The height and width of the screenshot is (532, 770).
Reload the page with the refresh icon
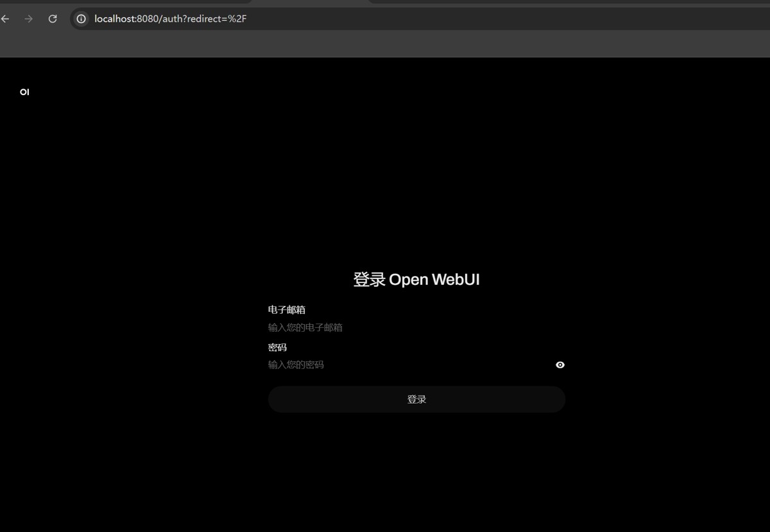coord(53,19)
